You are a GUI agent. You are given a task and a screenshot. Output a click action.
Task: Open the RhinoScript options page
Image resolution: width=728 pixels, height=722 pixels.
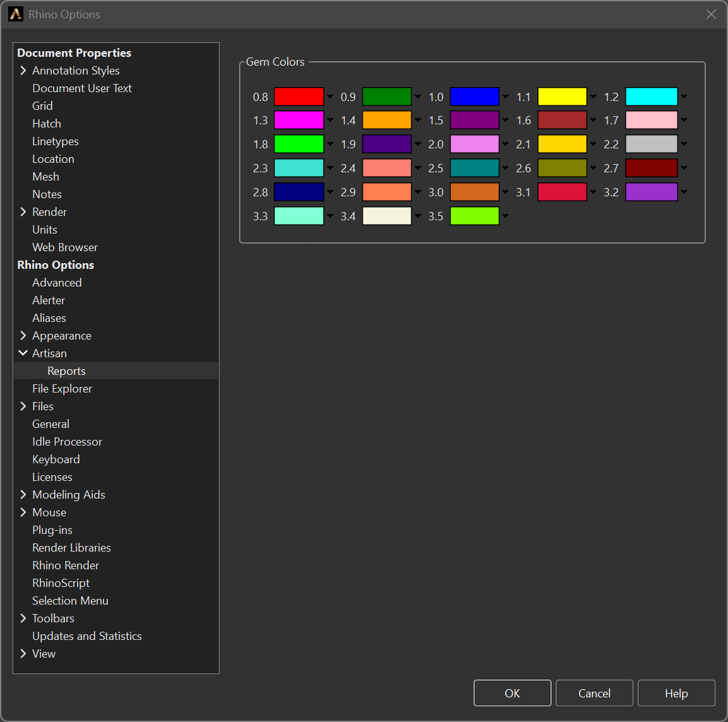(61, 583)
